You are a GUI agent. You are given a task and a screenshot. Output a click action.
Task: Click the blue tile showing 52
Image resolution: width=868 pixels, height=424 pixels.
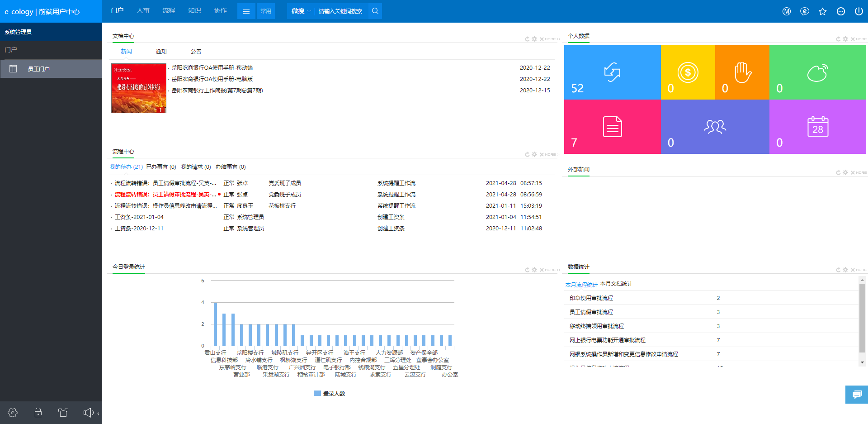click(x=612, y=72)
